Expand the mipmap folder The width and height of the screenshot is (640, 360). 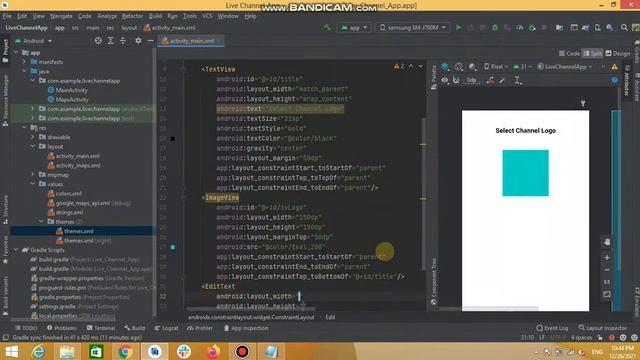pyautogui.click(x=33, y=174)
